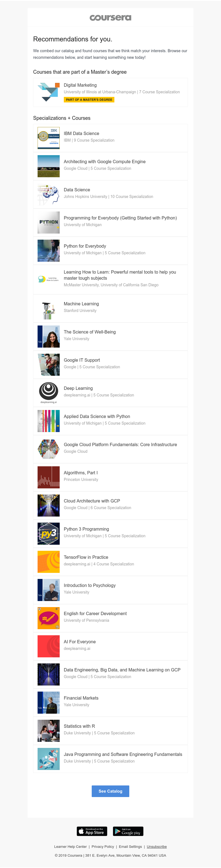
Task: Open the Financial Markets course title
Action: 81,698
